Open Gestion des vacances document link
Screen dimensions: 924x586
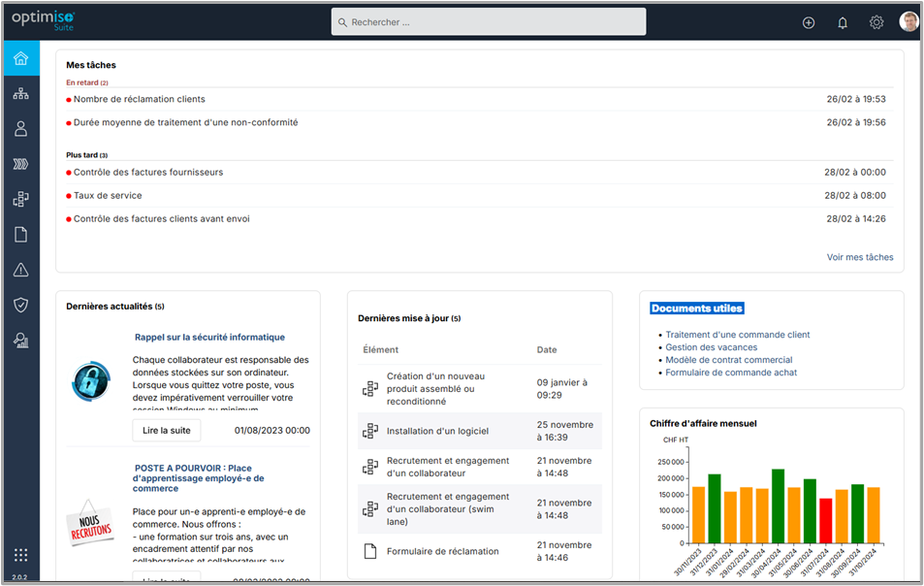point(711,347)
